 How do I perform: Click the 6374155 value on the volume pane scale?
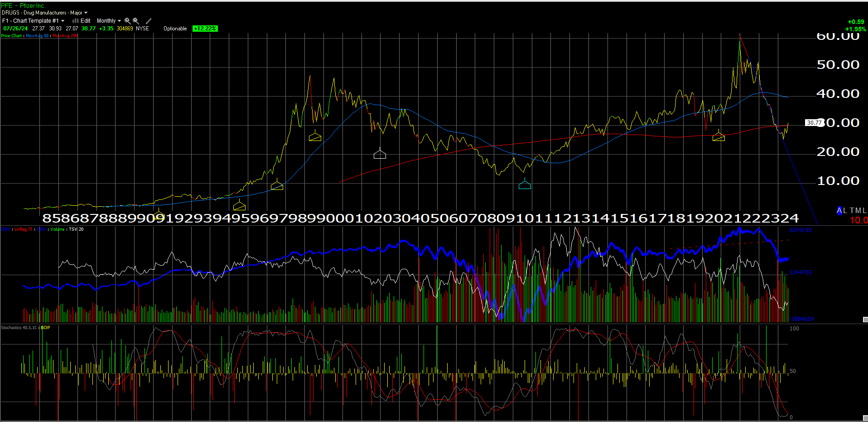pyautogui.click(x=800, y=230)
